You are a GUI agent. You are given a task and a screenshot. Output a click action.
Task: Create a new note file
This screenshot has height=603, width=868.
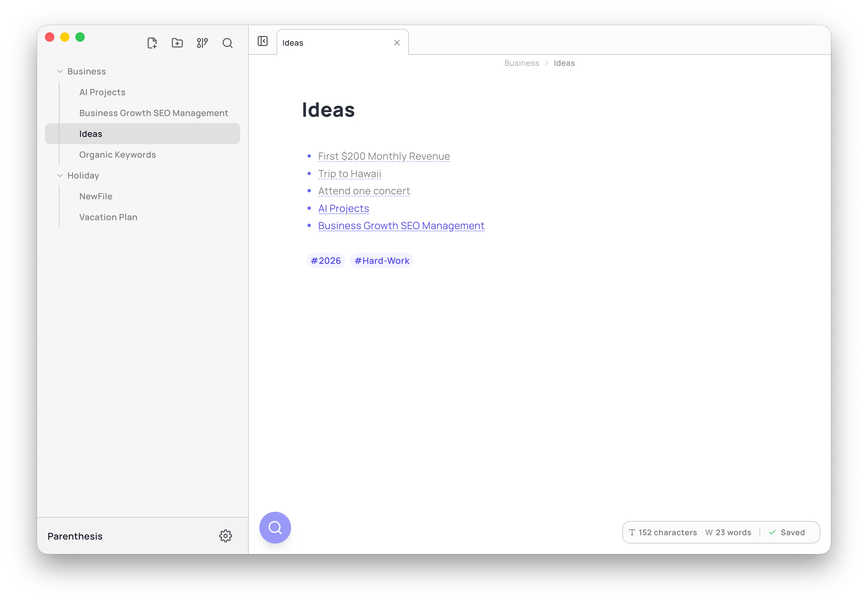point(152,43)
